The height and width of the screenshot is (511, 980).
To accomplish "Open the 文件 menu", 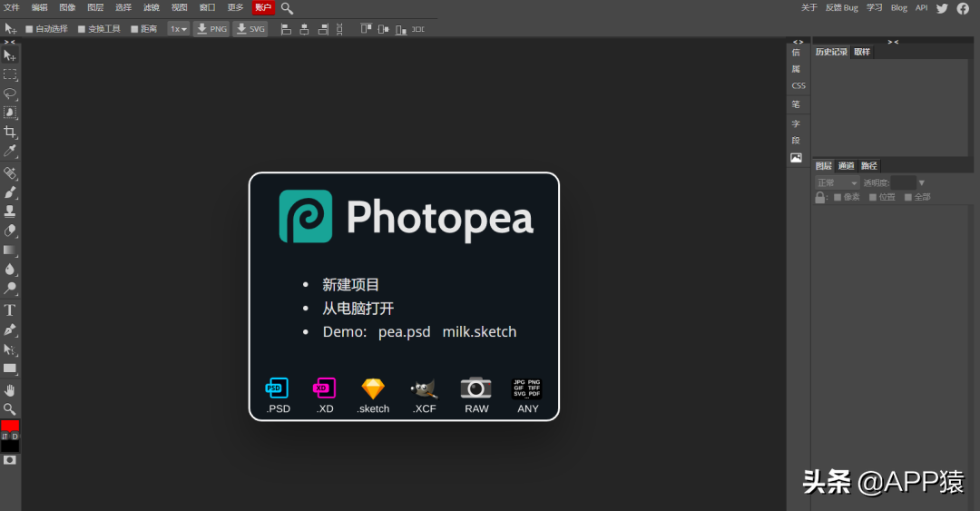I will point(12,7).
